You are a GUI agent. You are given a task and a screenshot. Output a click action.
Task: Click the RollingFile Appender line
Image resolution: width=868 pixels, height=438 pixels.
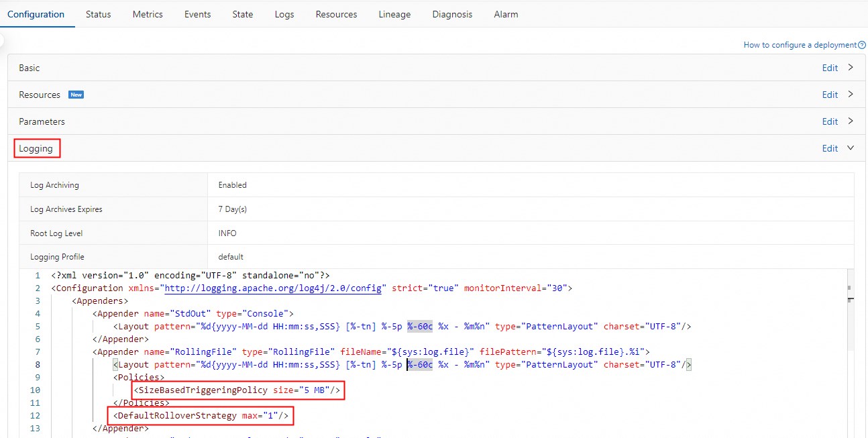(x=371, y=351)
